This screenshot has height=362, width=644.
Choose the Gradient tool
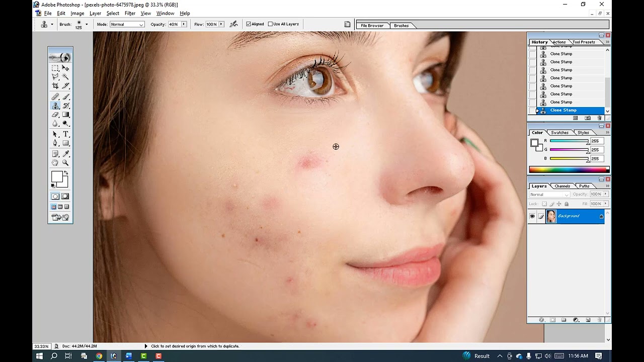point(65,115)
